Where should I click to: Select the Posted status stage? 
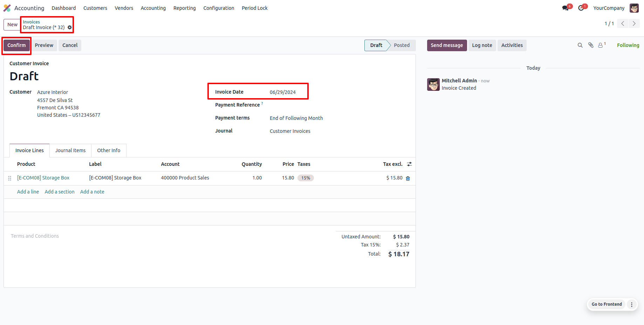coord(402,45)
